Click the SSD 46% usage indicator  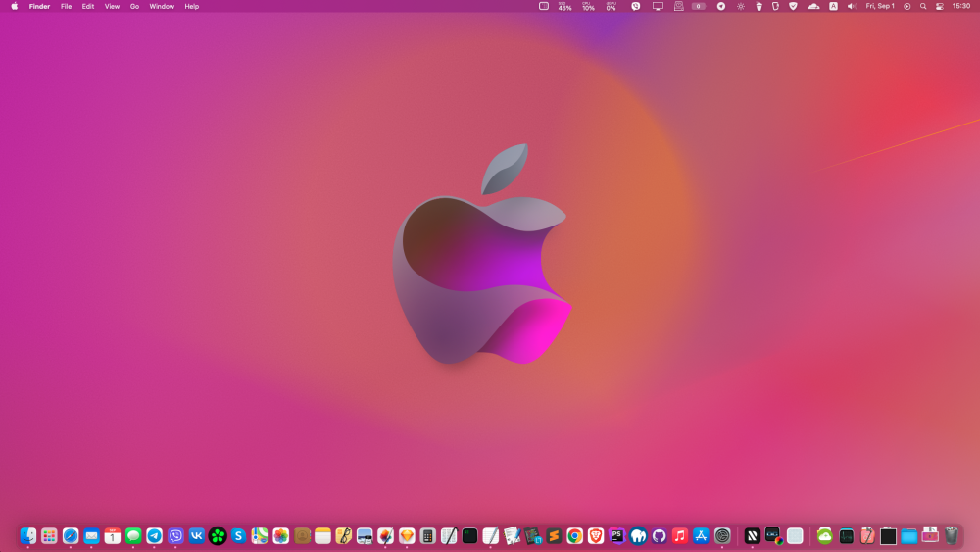(565, 6)
